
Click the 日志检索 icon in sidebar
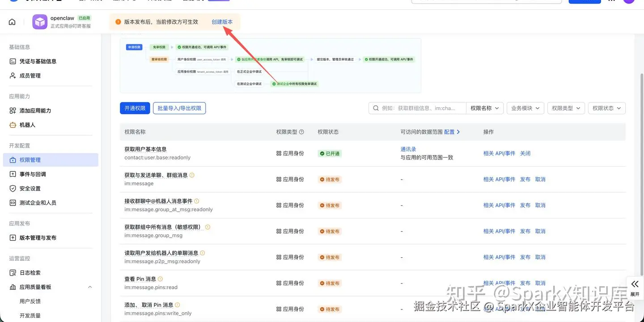pyautogui.click(x=13, y=273)
